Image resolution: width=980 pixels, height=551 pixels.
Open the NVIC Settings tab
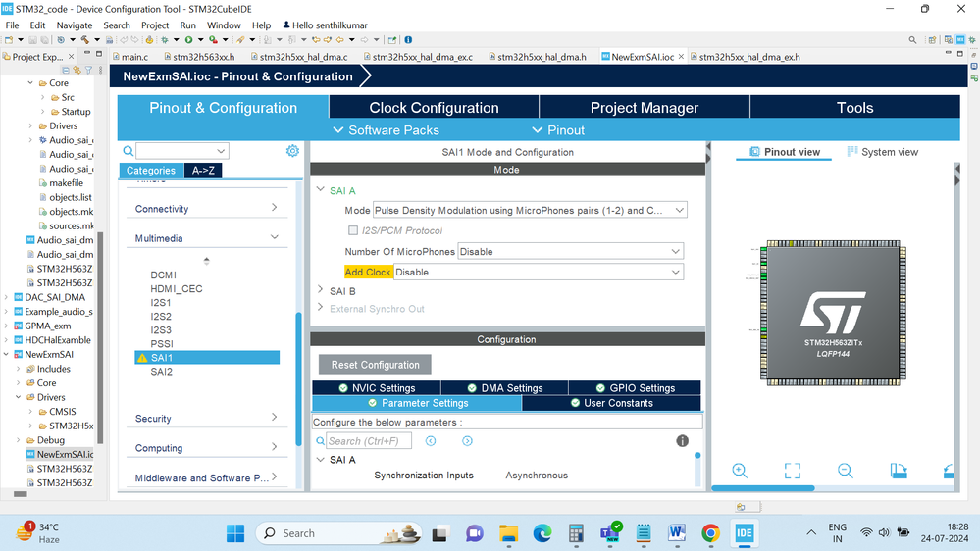click(x=377, y=388)
